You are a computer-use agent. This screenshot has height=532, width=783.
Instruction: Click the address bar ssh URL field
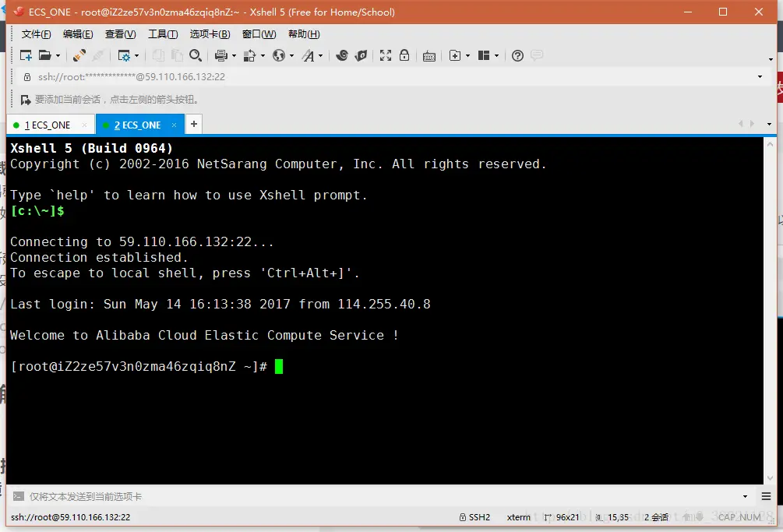390,77
